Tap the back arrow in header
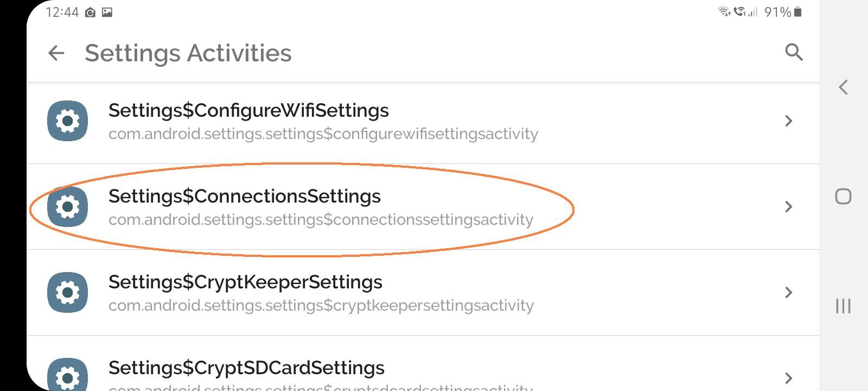 [56, 53]
